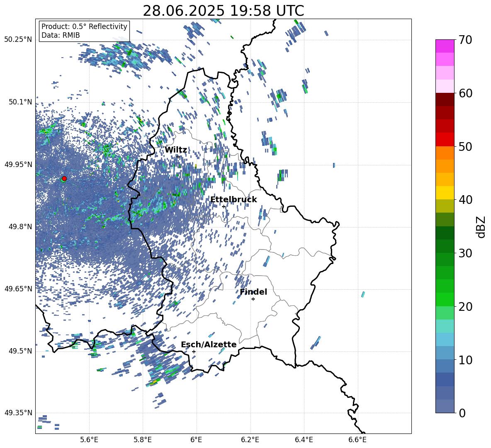Click the colorbar 30 tick label
Image resolution: width=491 pixels, height=448 pixels.
tap(465, 253)
